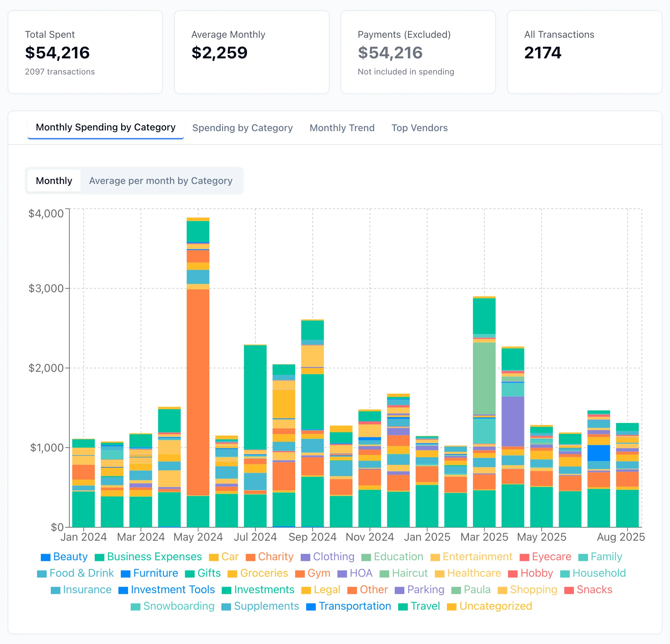Click the Shopping legend entry

528,589
